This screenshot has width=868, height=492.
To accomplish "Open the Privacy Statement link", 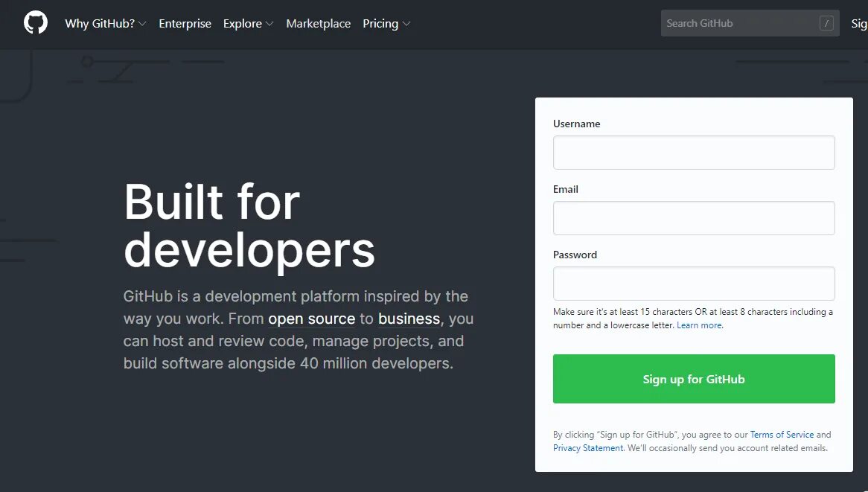I will [x=588, y=448].
